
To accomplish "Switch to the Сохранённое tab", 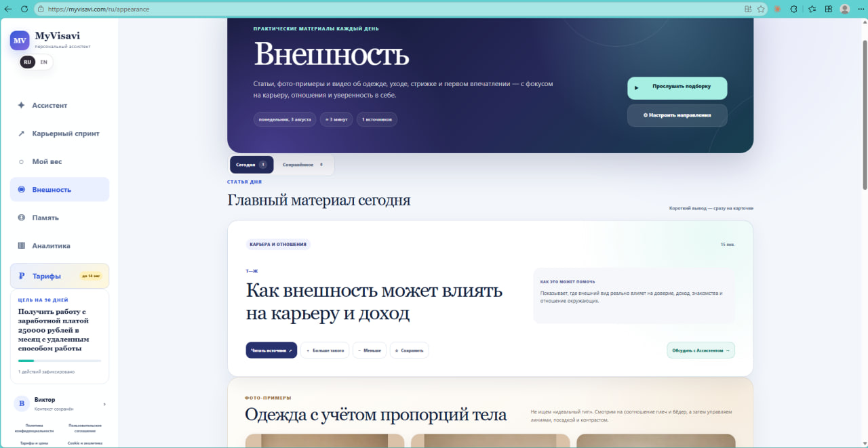I will click(303, 165).
